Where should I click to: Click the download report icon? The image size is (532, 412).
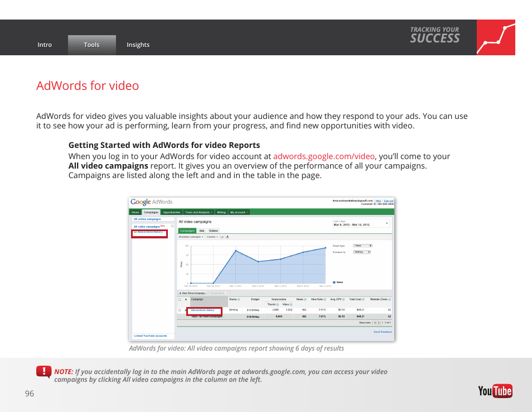(228, 237)
